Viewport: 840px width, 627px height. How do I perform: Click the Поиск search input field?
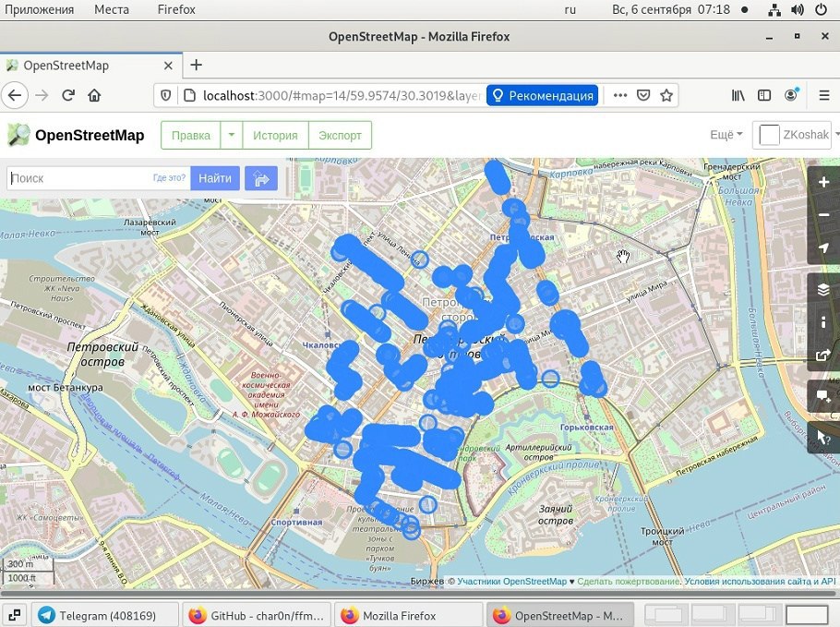click(x=78, y=178)
